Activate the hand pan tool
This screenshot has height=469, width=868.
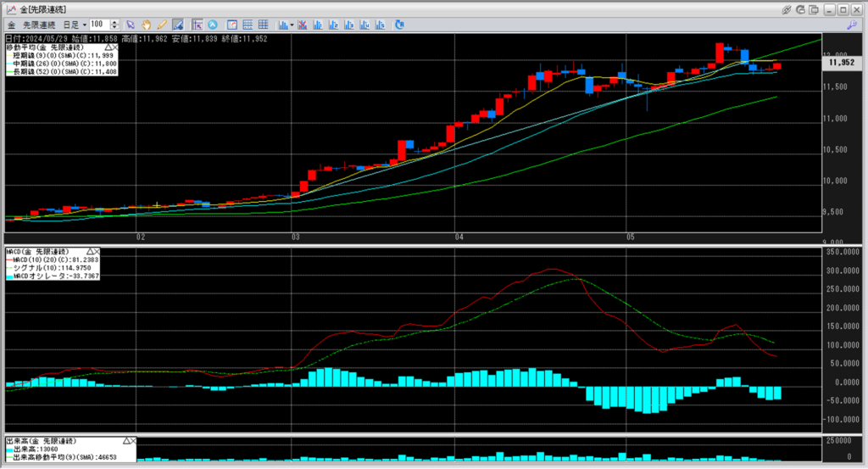[146, 25]
